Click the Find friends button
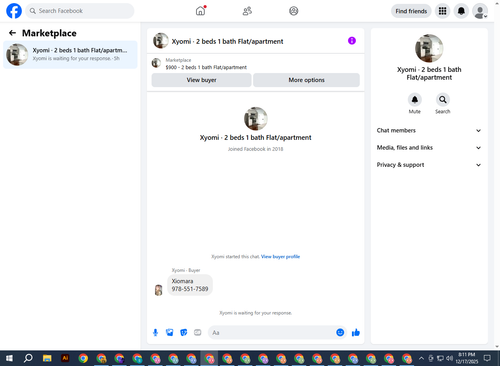This screenshot has width=500, height=366. 411,11
